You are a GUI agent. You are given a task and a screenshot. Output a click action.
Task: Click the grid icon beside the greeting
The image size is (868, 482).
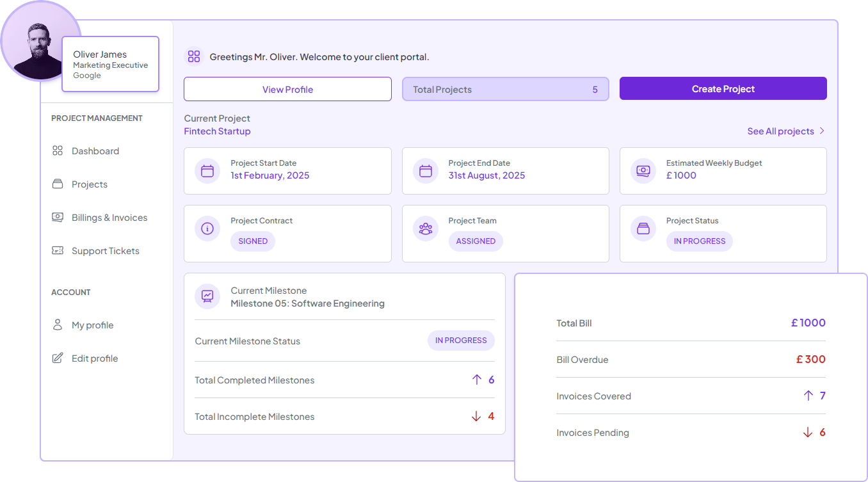click(194, 56)
